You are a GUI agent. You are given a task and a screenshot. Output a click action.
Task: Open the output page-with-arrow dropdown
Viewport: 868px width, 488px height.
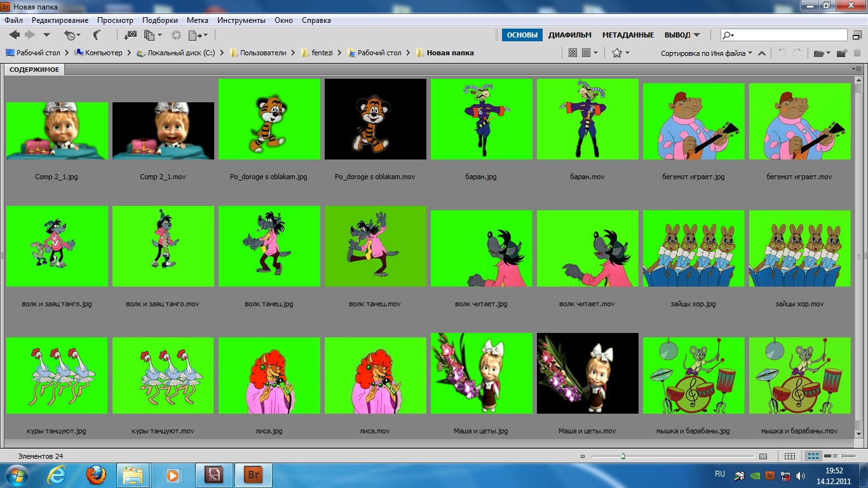[198, 35]
